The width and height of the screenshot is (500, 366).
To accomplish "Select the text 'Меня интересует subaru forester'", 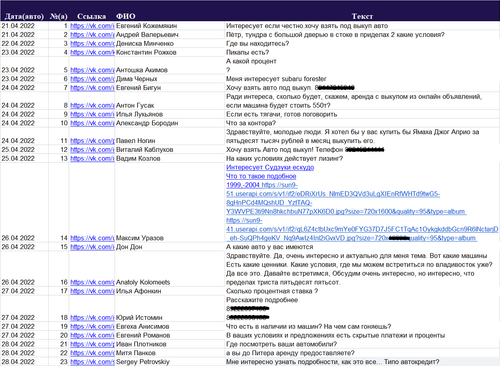I will coord(276,79).
